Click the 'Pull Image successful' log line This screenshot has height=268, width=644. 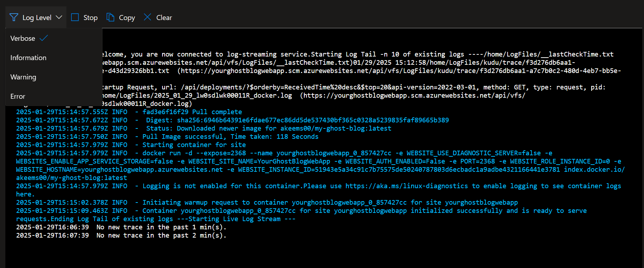(x=167, y=137)
